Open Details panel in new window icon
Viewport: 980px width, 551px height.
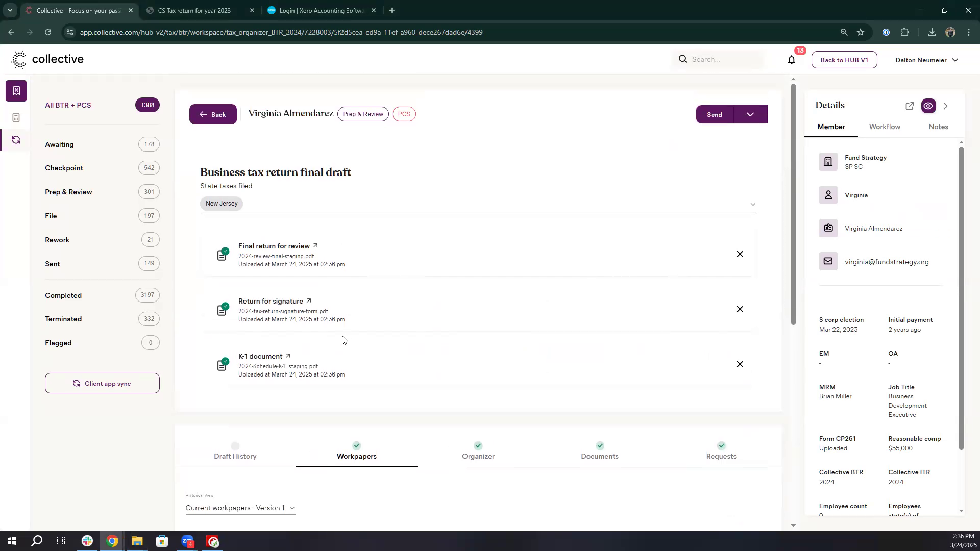[x=909, y=106]
